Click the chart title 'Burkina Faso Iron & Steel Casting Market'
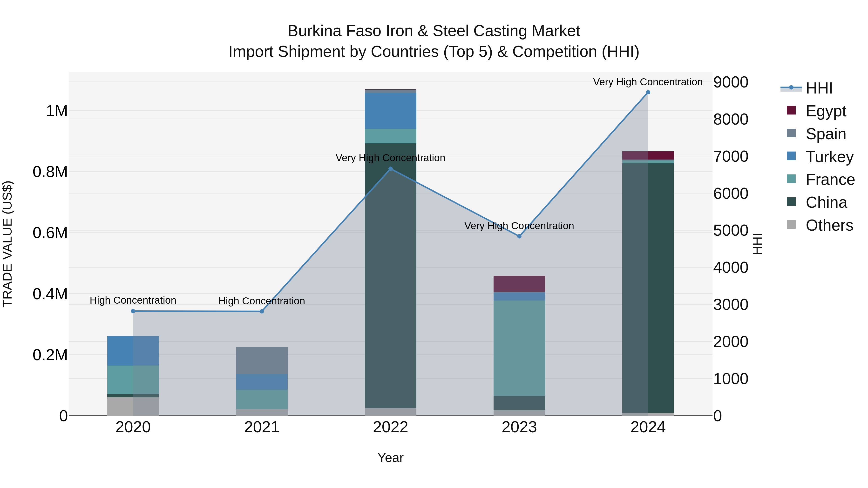 tap(434, 31)
